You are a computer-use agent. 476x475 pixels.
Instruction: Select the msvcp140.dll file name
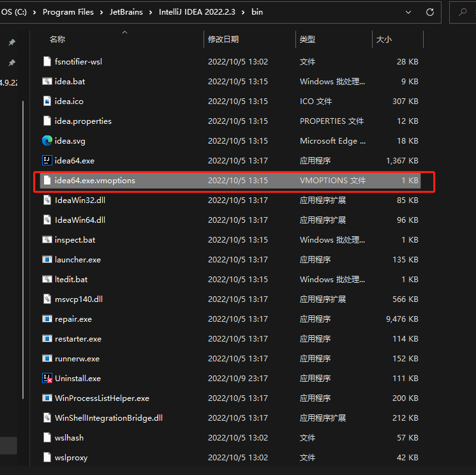(78, 299)
